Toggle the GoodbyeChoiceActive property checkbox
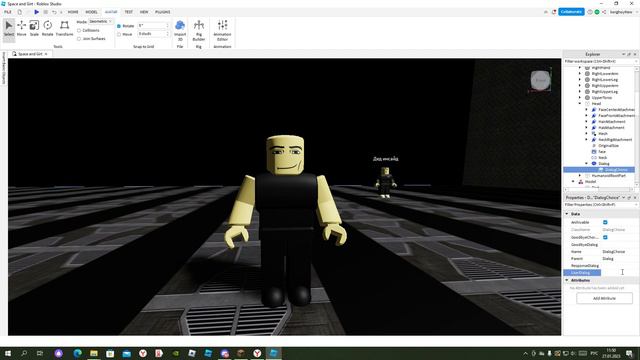Screen dimensions: 640x360 coord(605,237)
